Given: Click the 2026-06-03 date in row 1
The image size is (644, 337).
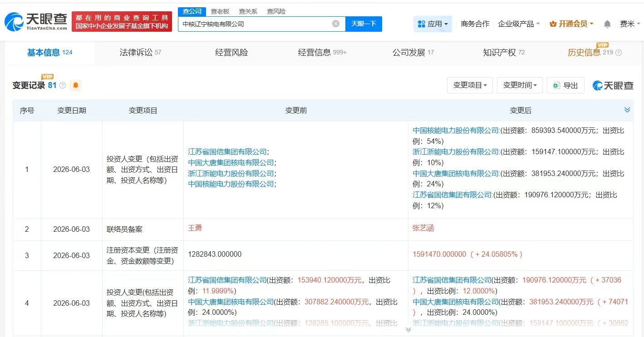Looking at the screenshot, I should coord(72,170).
